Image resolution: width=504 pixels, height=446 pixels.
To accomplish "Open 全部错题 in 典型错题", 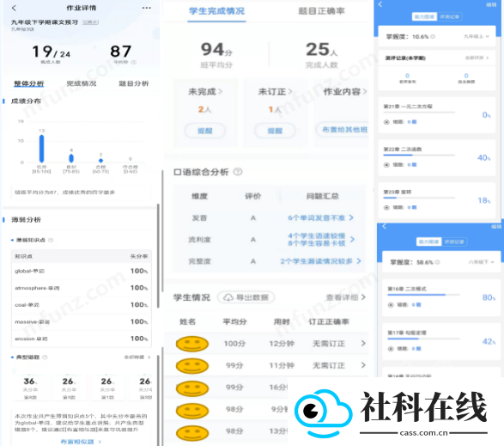I will coord(137,357).
